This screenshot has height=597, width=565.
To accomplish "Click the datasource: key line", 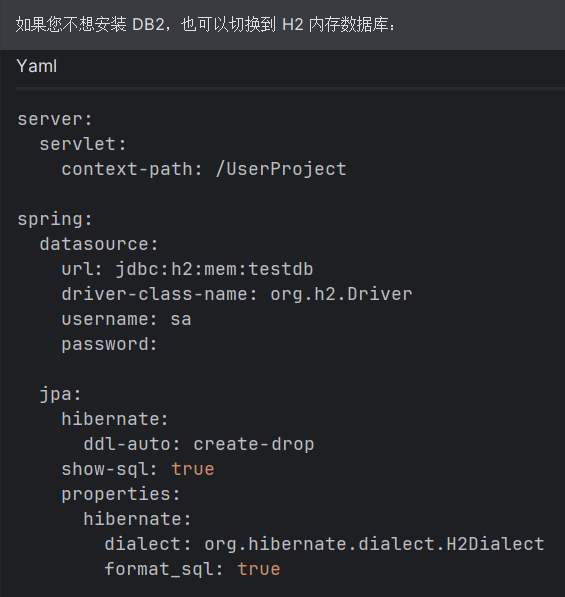I will pyautogui.click(x=99, y=244).
